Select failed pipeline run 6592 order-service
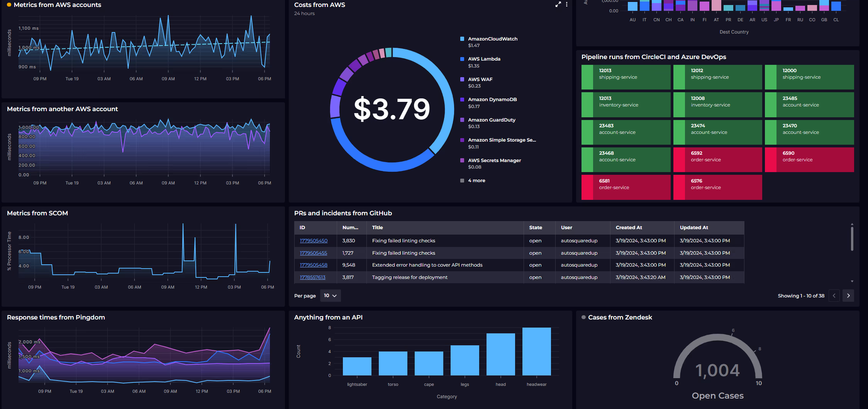Viewport: 868px width, 409px height. (717, 160)
